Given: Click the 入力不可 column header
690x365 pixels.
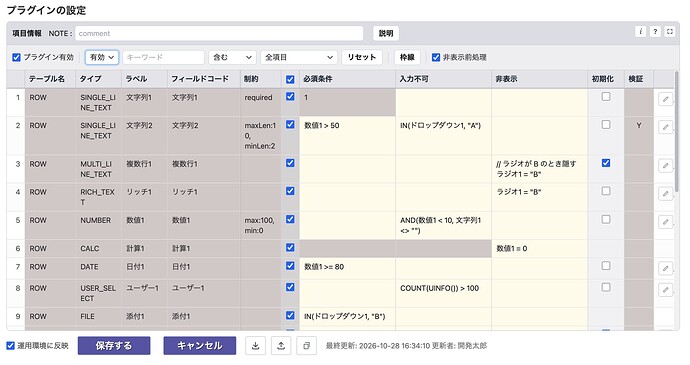Looking at the screenshot, I should 444,79.
